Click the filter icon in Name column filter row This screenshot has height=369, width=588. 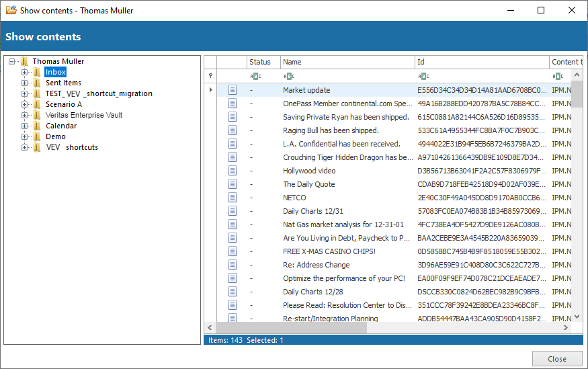(x=289, y=76)
